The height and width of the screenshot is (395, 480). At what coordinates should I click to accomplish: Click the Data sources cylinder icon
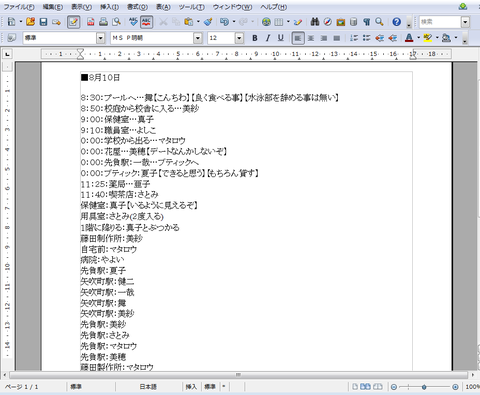pyautogui.click(x=354, y=22)
